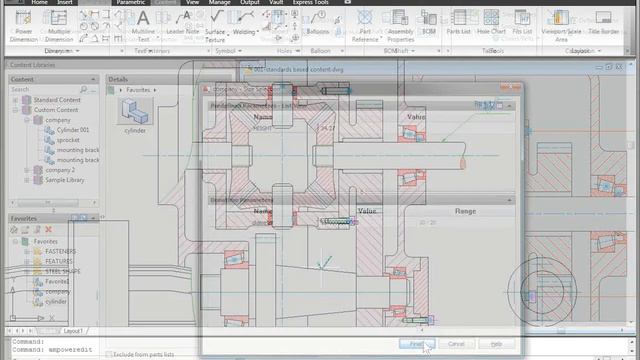Screen dimensions: 640x360
Task: Insert a Fits List
Action: point(522,22)
